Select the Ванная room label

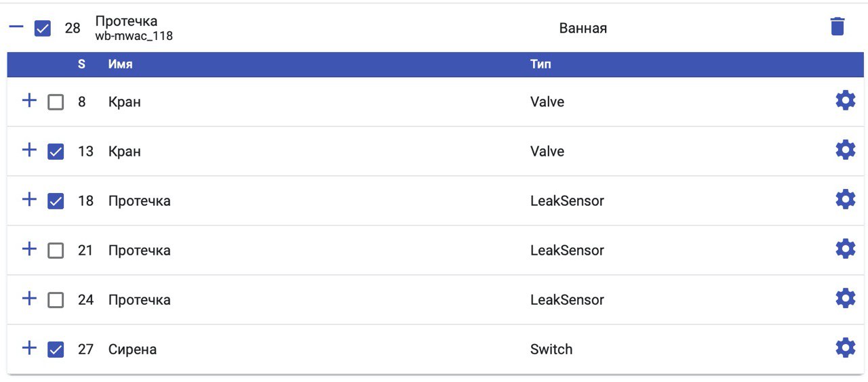click(x=583, y=28)
